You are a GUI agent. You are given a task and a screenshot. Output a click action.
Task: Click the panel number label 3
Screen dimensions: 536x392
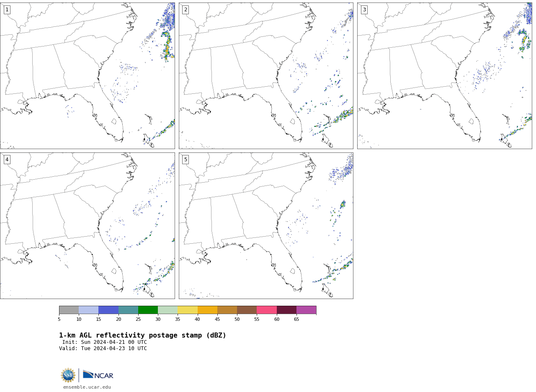[x=364, y=10]
